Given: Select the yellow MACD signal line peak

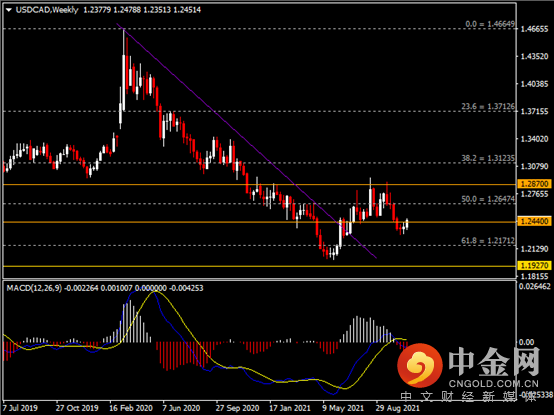Looking at the screenshot, I should click(154, 292).
